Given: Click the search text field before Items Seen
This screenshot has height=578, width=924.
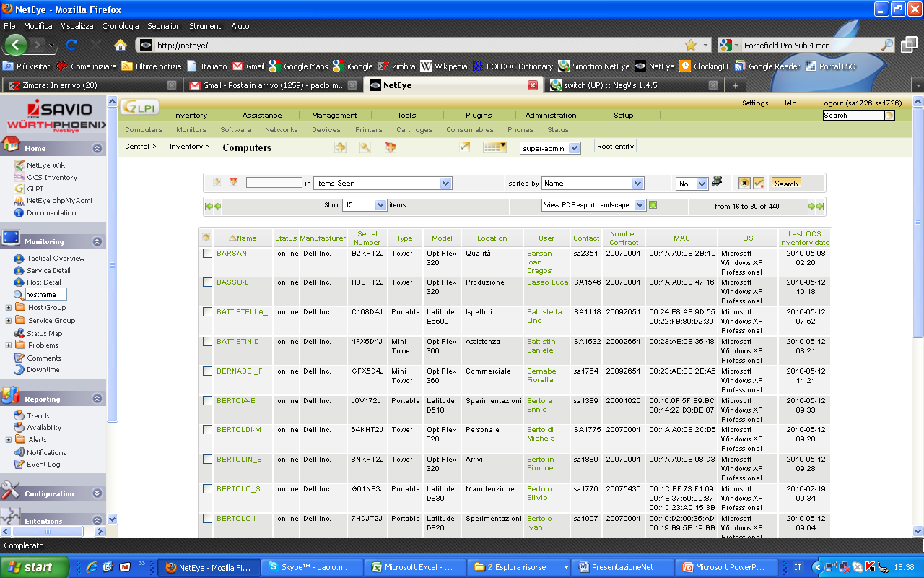Looking at the screenshot, I should click(274, 183).
